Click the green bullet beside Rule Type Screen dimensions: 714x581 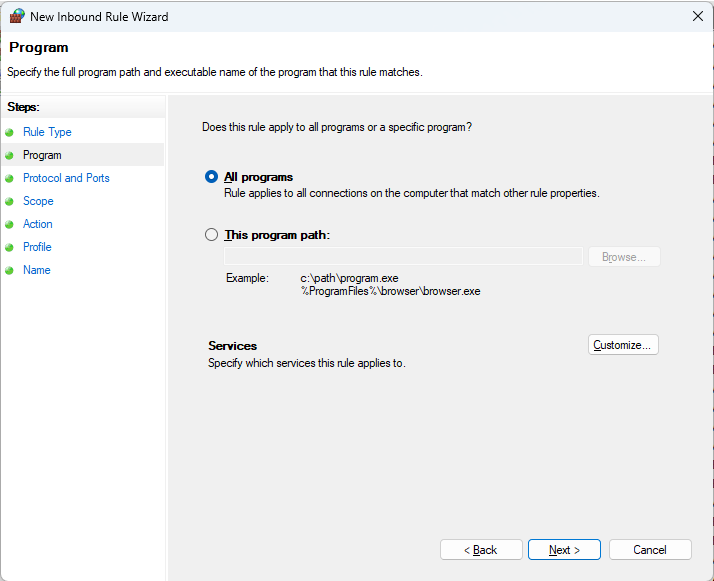click(x=10, y=132)
